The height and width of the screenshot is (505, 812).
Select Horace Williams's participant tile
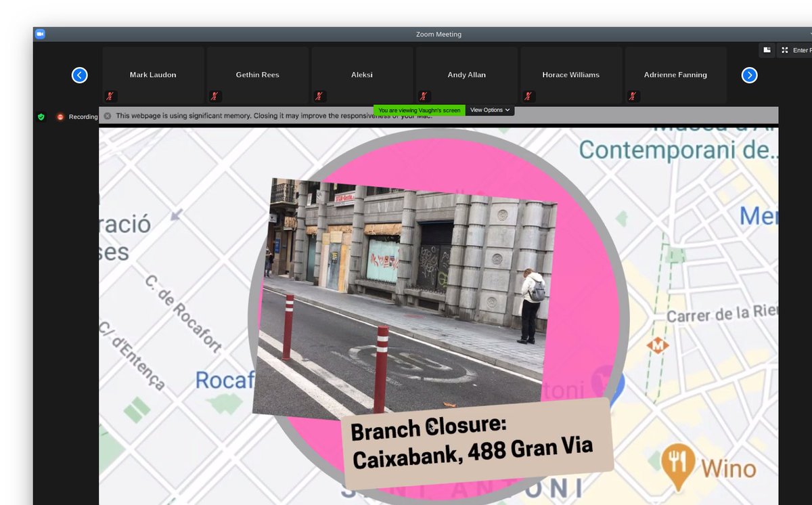click(571, 75)
